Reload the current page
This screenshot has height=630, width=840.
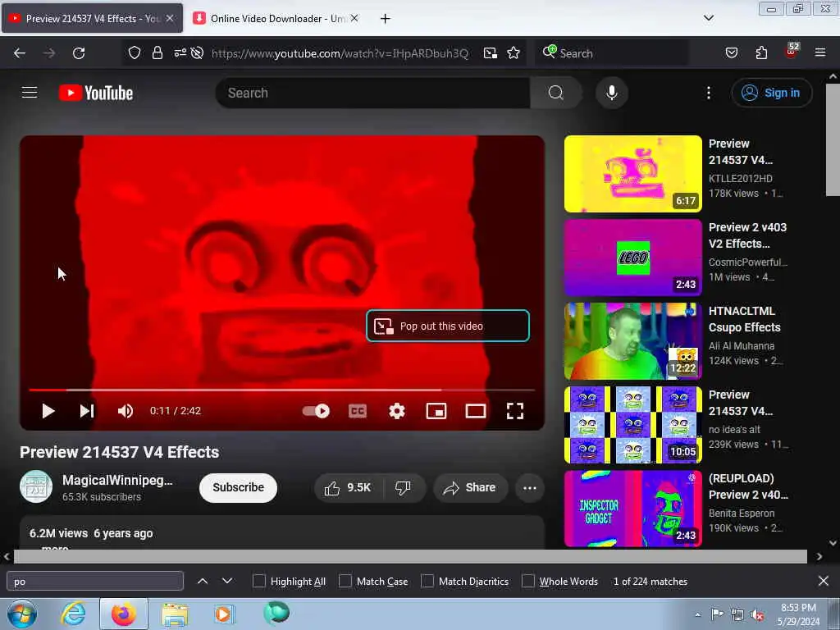coord(79,53)
